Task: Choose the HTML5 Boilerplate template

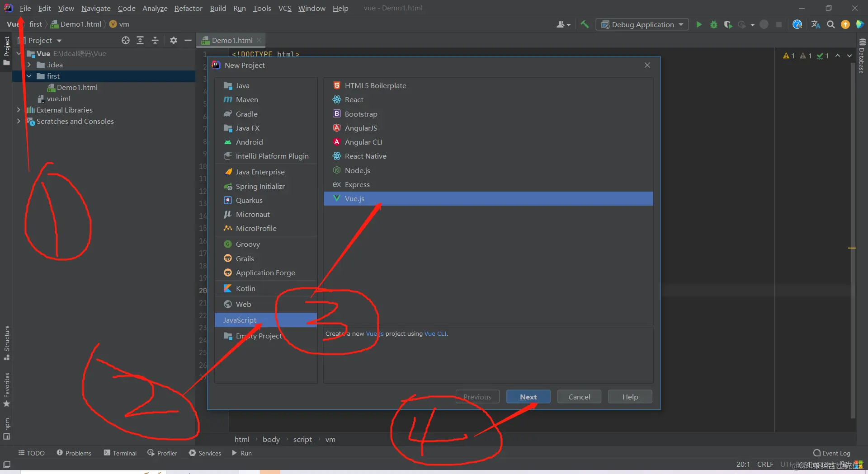Action: (x=488, y=85)
